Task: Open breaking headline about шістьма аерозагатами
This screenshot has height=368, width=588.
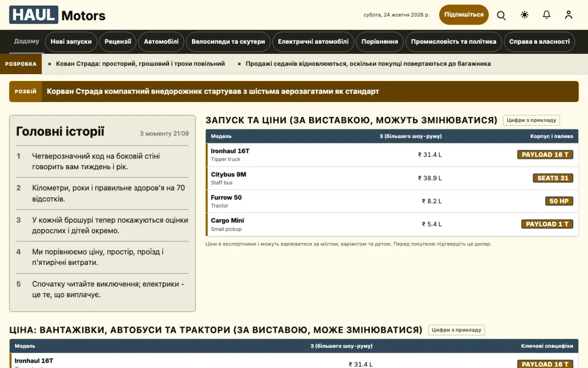Action: click(213, 92)
